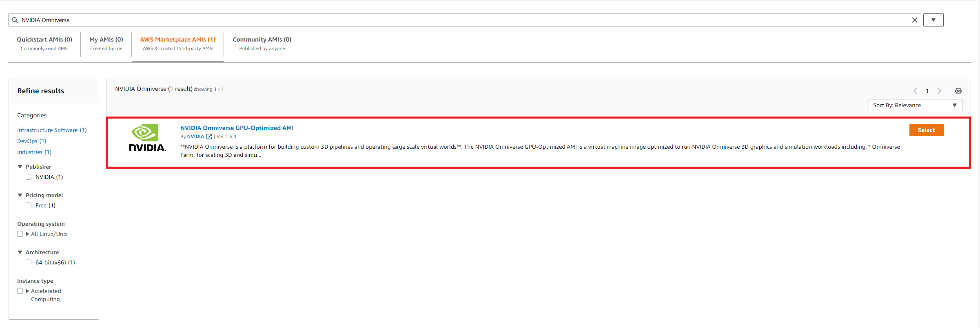
Task: Open the search options dropdown arrow button
Action: coord(933,20)
